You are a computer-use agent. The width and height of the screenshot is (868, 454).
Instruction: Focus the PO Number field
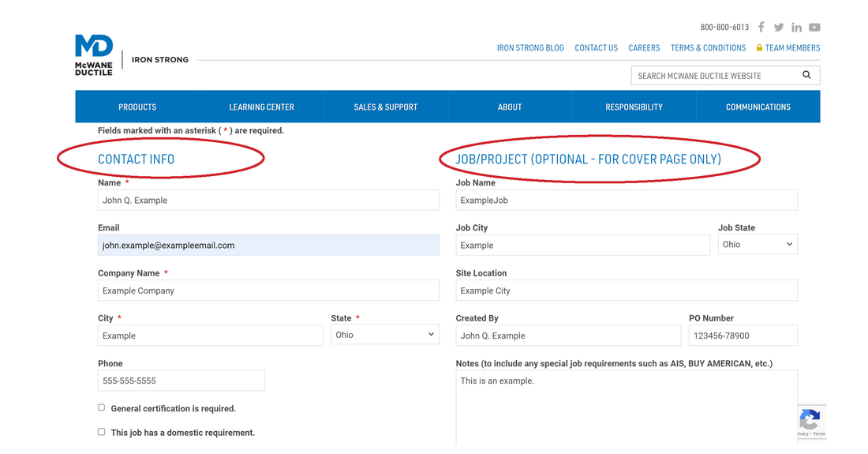pyautogui.click(x=743, y=336)
